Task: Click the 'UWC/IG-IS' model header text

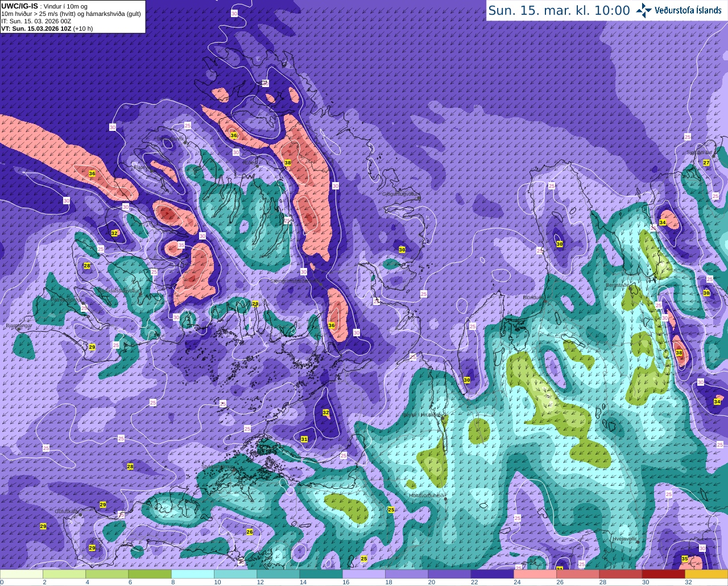Action: (19, 6)
